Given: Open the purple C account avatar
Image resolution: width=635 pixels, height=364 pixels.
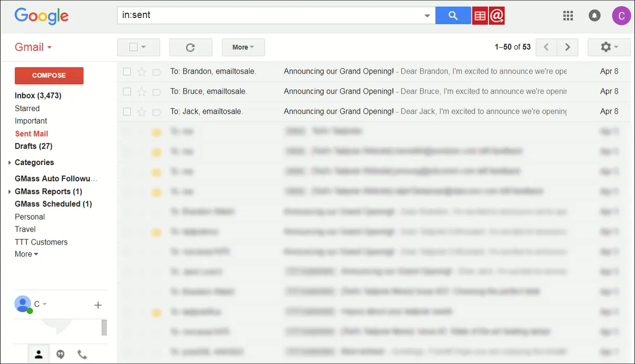Looking at the screenshot, I should click(622, 16).
